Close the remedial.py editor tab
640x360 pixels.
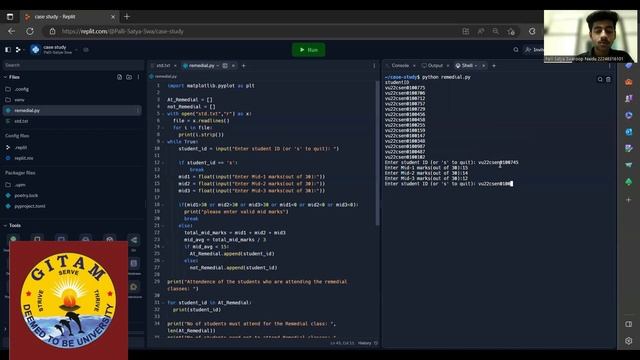pos(233,65)
